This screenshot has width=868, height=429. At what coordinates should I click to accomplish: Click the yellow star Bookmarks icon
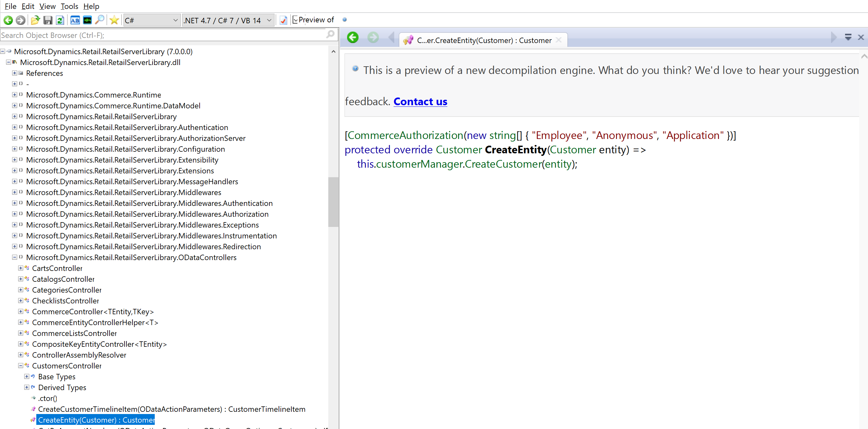tap(114, 20)
